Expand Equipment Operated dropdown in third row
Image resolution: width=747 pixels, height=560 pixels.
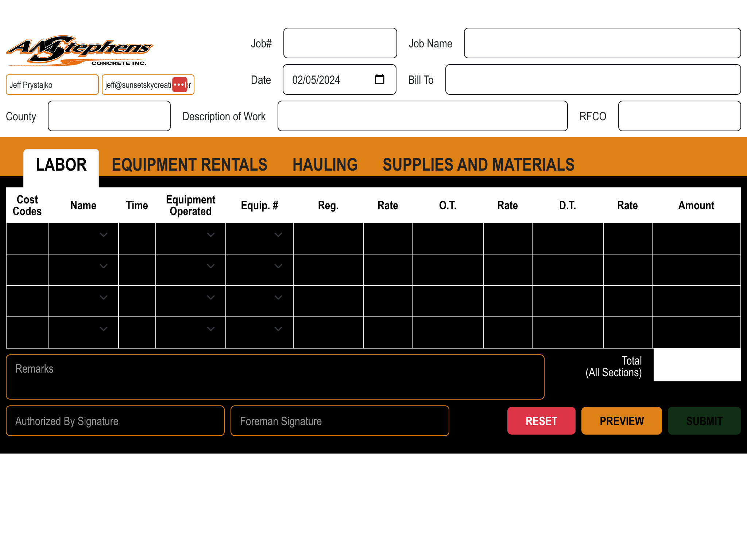[x=210, y=297]
